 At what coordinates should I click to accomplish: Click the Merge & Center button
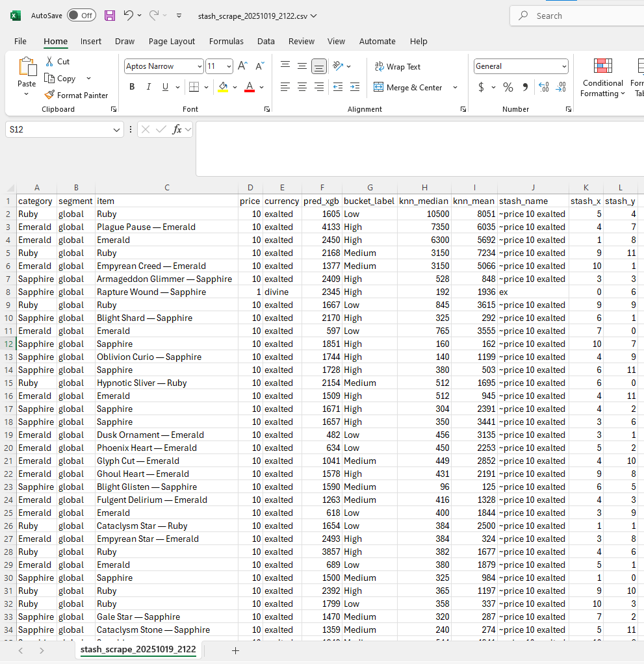[x=408, y=88]
